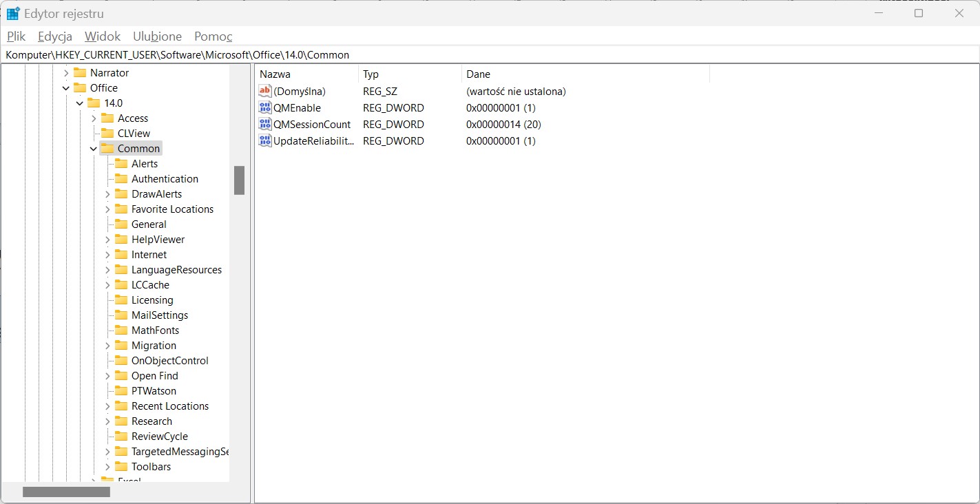Expand the HelpViewer key
The height and width of the screenshot is (504, 980).
coord(107,240)
